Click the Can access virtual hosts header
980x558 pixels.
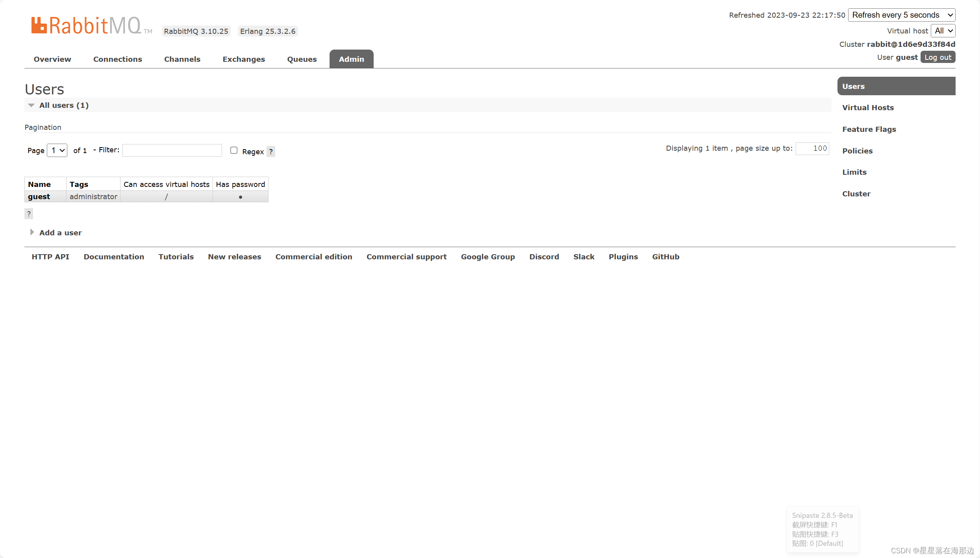pos(167,184)
